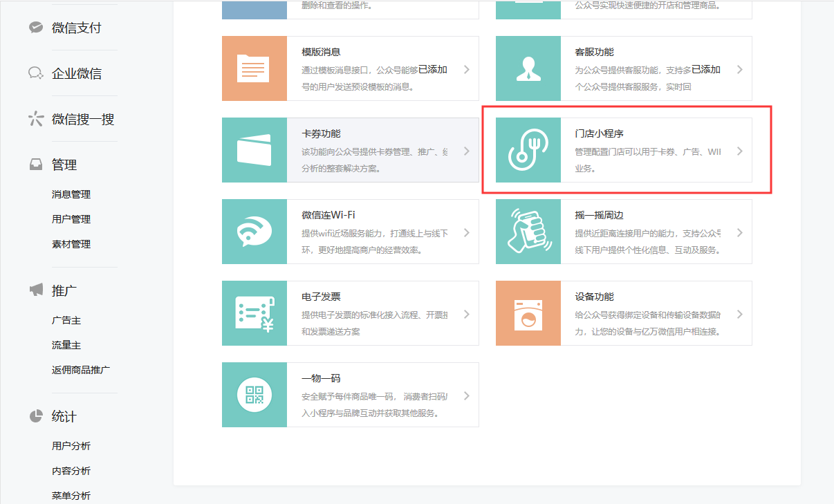Click 已添加 status on 模版消息 card

pos(433,70)
